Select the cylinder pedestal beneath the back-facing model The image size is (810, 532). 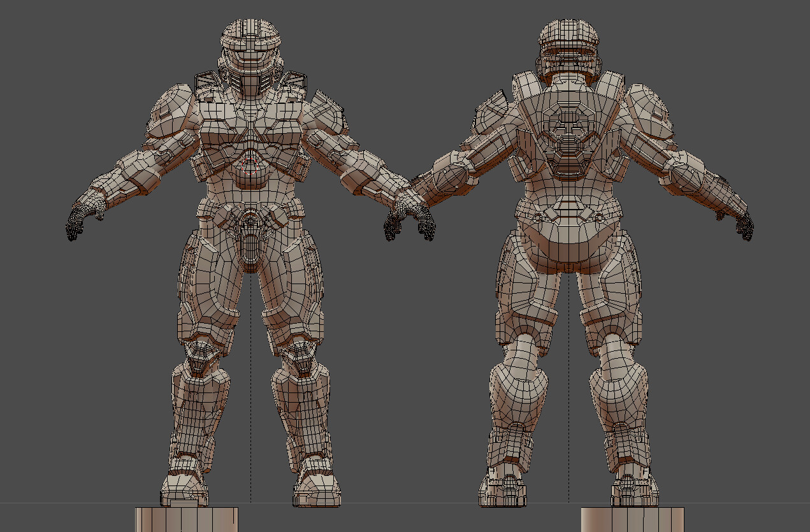click(632, 519)
